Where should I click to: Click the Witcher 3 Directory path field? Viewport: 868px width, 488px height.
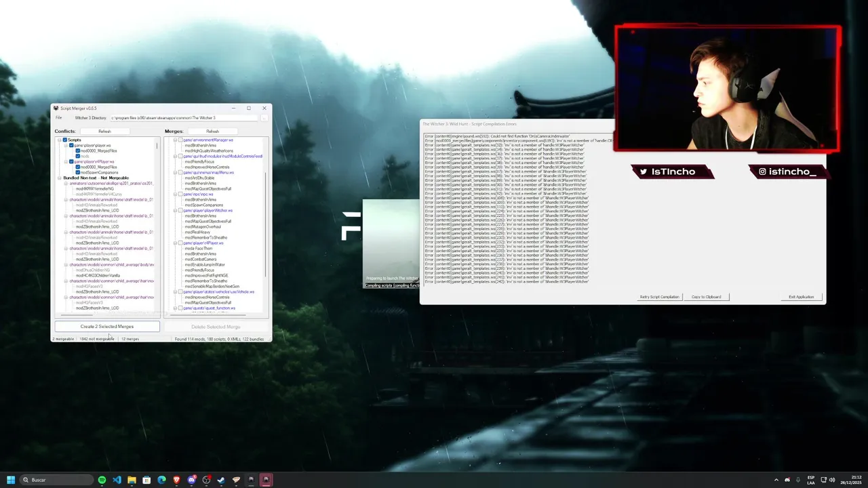[x=184, y=118]
